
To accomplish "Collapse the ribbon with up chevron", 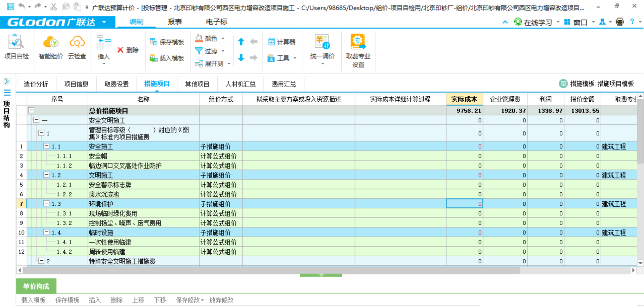I will 505,22.
